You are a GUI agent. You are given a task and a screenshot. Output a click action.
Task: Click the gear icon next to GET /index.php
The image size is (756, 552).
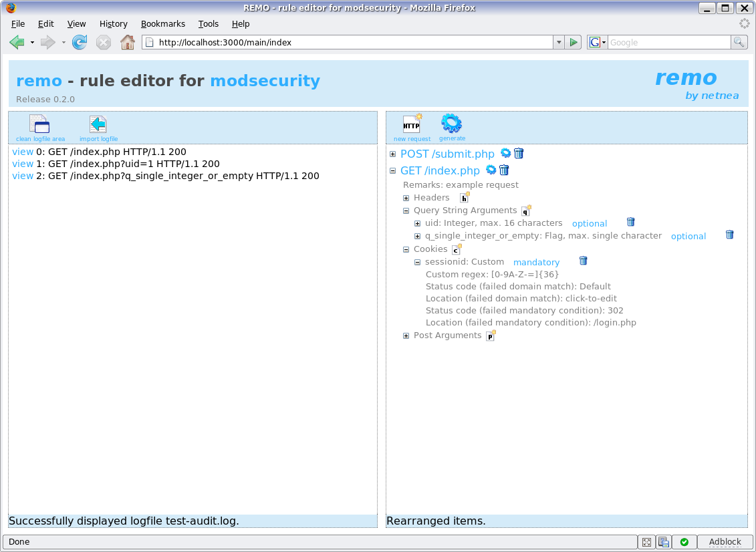click(491, 170)
